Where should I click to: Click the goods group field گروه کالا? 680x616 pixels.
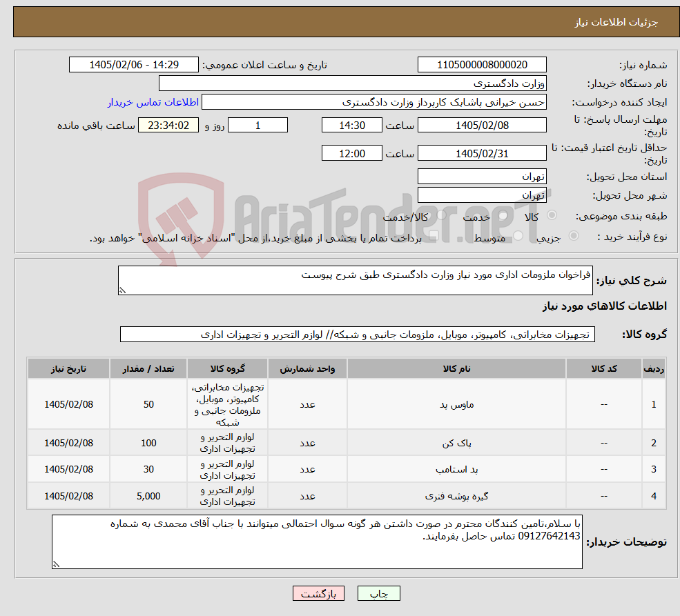pos(358,335)
